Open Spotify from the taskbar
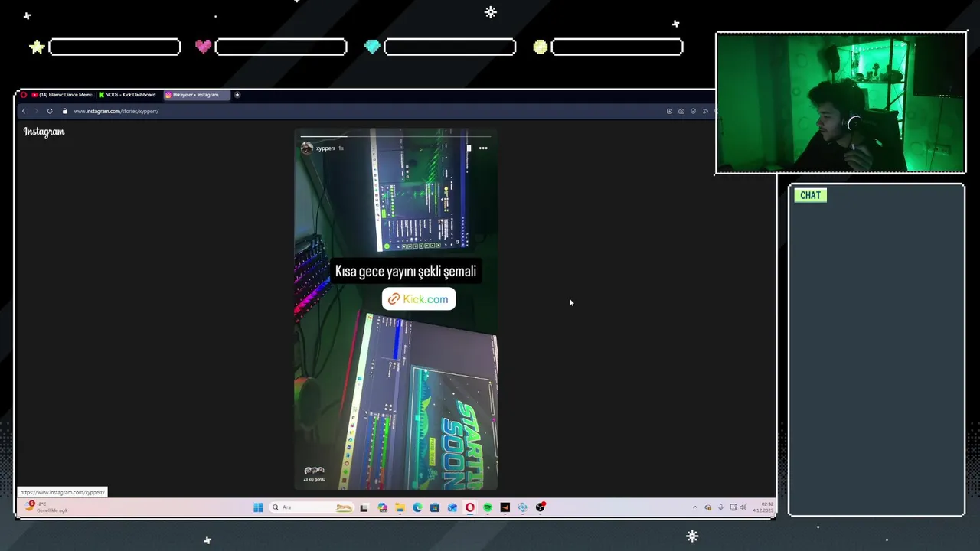Image resolution: width=980 pixels, height=551 pixels. coord(488,507)
